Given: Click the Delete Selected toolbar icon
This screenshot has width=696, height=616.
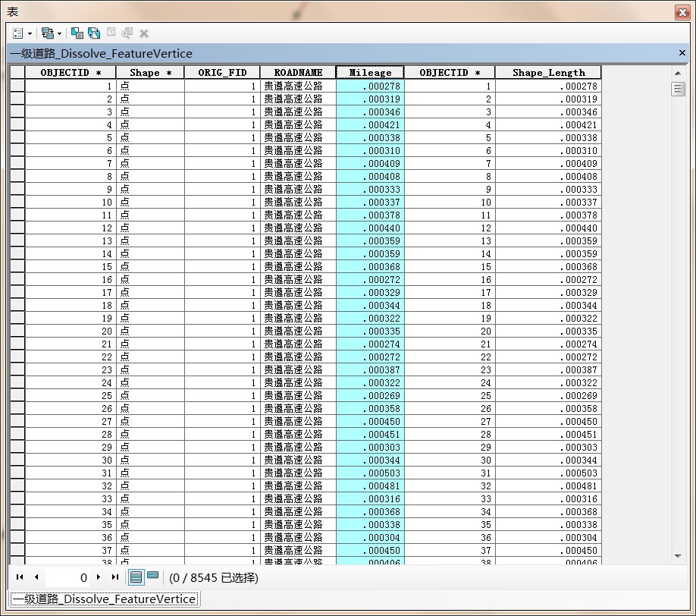Looking at the screenshot, I should click(144, 33).
